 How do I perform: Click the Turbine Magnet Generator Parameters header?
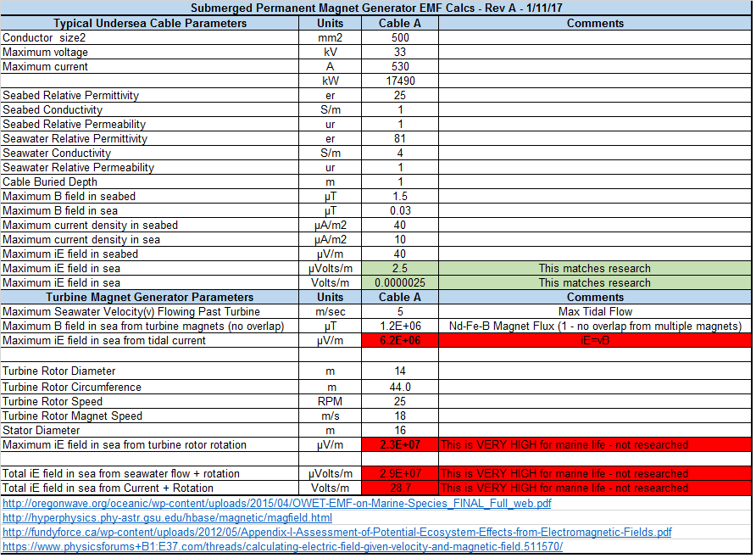coord(150,297)
